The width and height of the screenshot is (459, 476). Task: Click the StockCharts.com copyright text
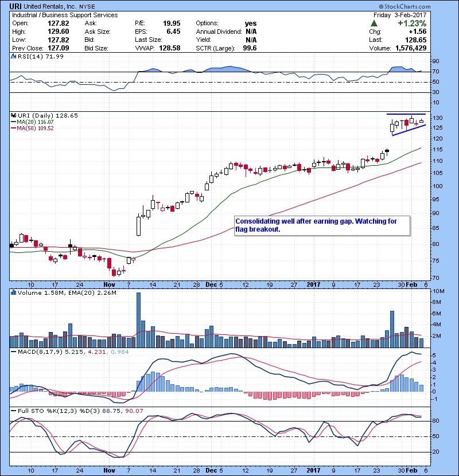click(404, 6)
